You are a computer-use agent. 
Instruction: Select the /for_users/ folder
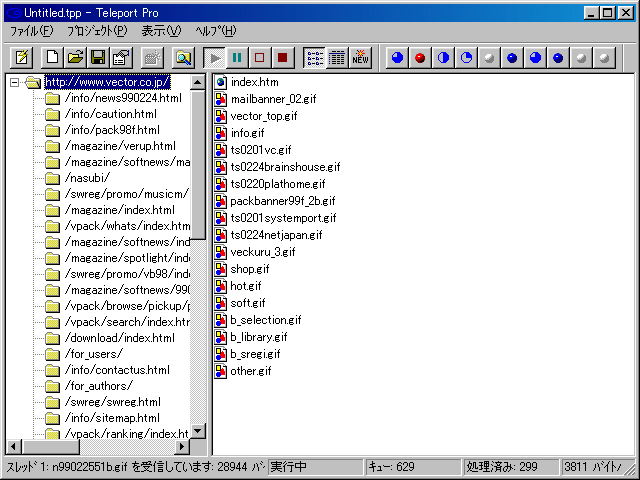[x=93, y=354]
